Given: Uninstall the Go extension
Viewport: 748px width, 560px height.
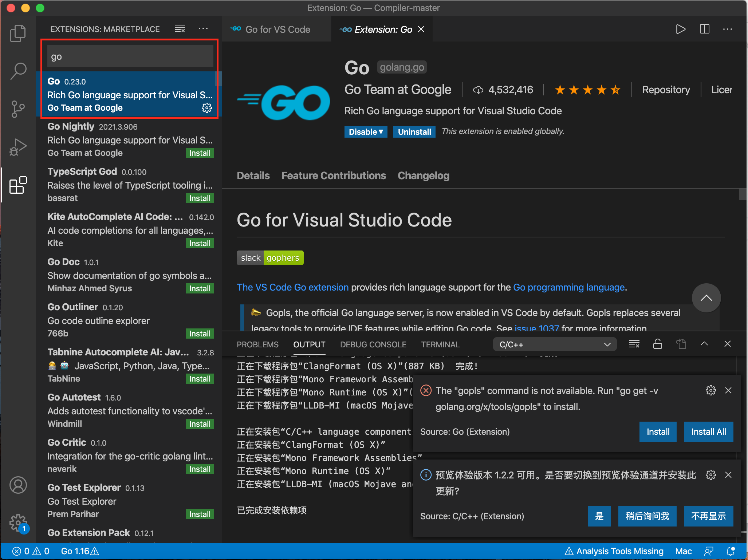Looking at the screenshot, I should 414,132.
